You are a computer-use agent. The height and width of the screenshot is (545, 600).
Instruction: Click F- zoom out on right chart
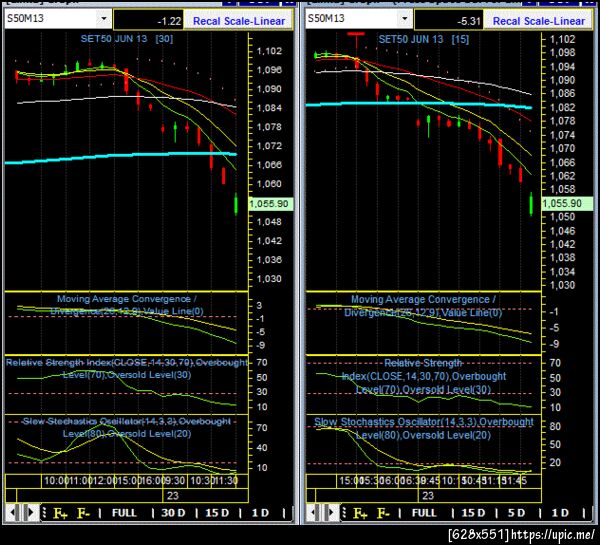pyautogui.click(x=383, y=513)
